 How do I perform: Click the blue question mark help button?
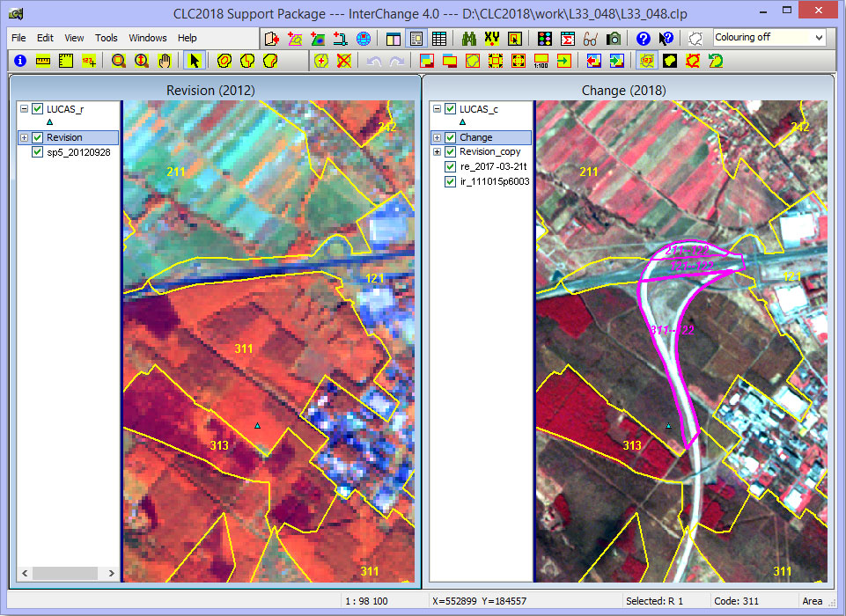click(x=643, y=39)
